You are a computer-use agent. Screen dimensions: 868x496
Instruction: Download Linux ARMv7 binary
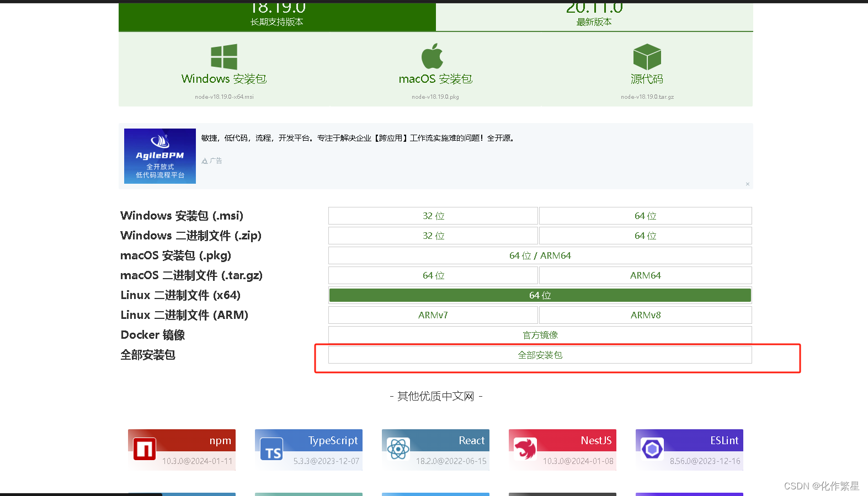[x=433, y=315]
